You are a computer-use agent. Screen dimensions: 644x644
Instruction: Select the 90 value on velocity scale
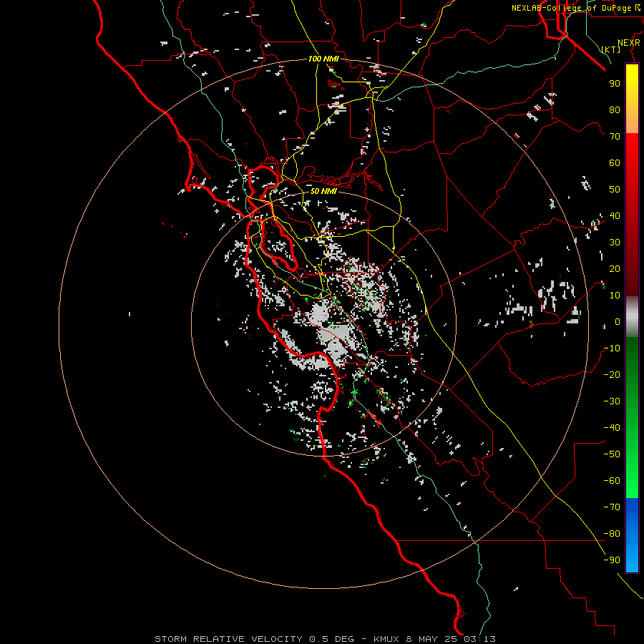(x=615, y=84)
